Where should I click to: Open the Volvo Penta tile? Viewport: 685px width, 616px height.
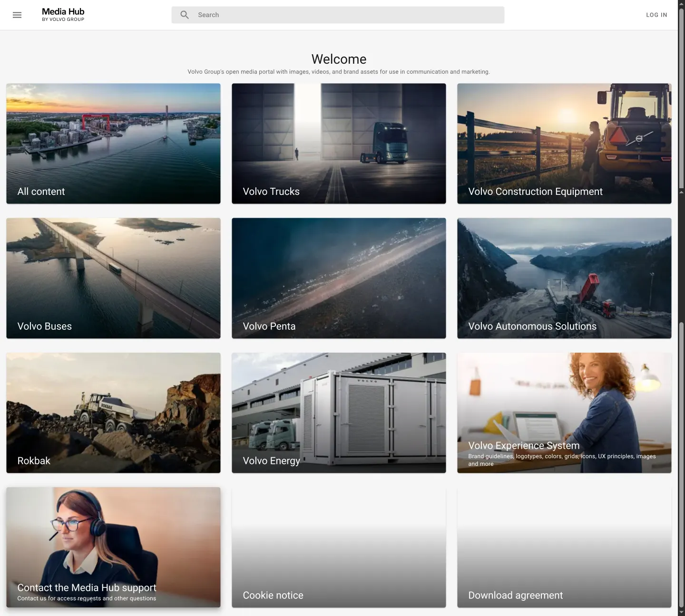pos(339,278)
